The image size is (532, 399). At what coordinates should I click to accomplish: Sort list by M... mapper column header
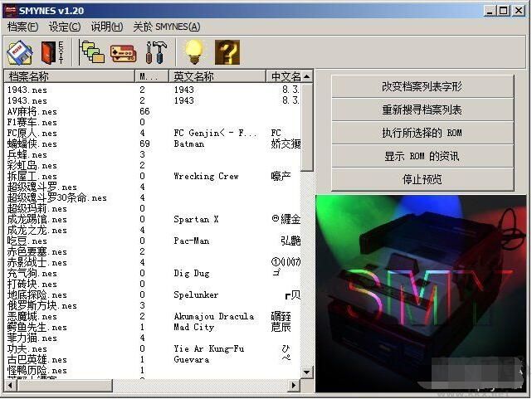(152, 76)
